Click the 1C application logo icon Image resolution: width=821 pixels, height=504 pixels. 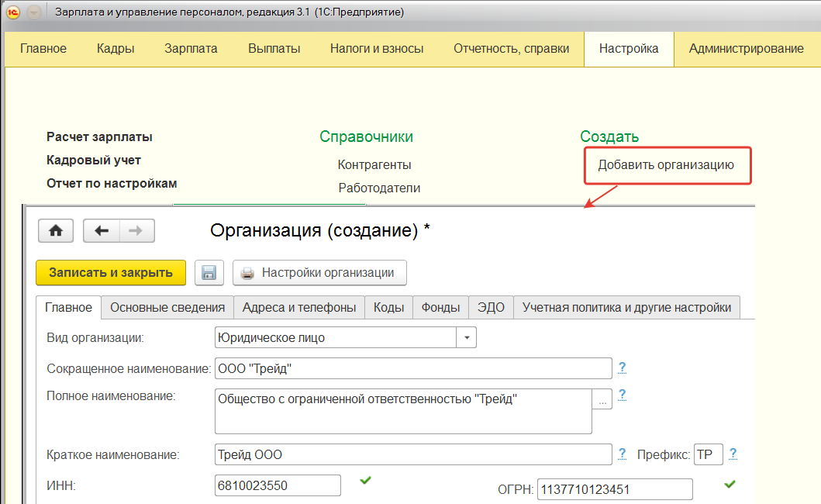point(13,12)
